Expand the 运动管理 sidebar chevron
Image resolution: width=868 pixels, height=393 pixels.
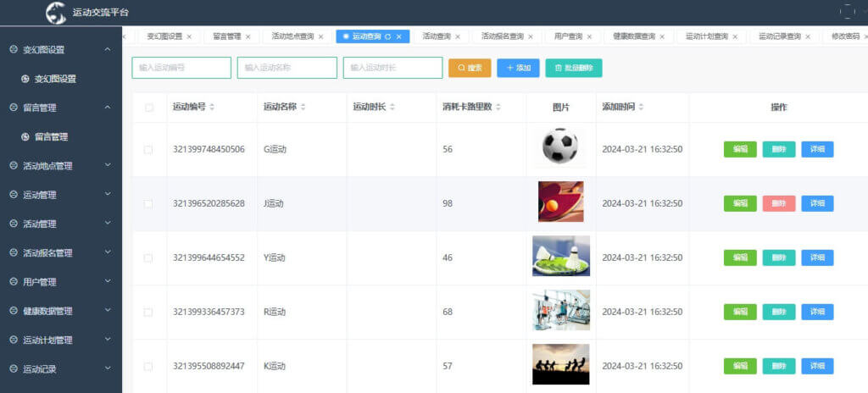tap(108, 194)
